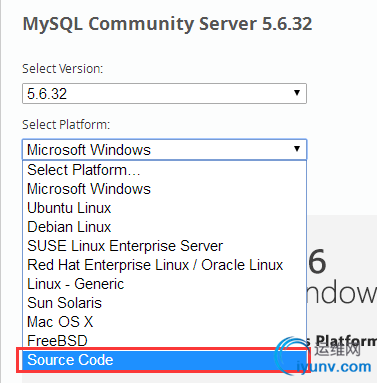Select the Linux - Generic platform option
Screen dimensions: 377x383
(164, 284)
